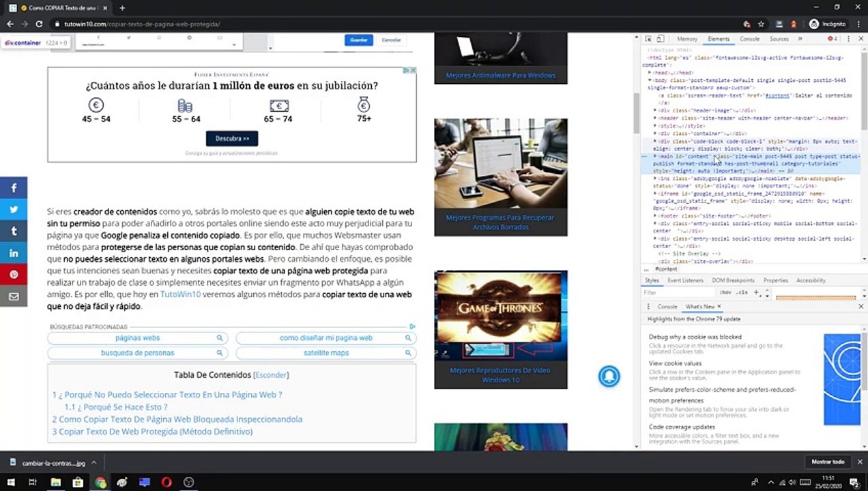Click the red error count badge in DevTools

(x=832, y=39)
